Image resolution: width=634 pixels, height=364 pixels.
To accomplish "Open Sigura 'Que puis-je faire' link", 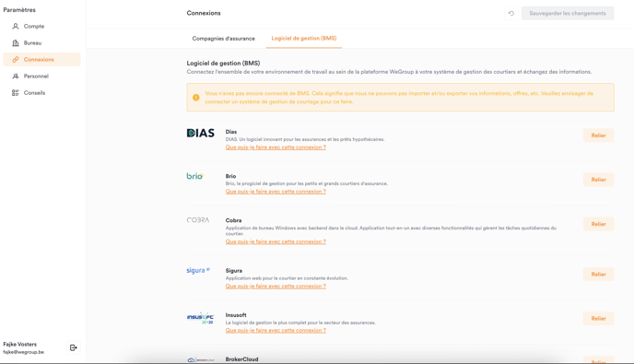I will (276, 286).
